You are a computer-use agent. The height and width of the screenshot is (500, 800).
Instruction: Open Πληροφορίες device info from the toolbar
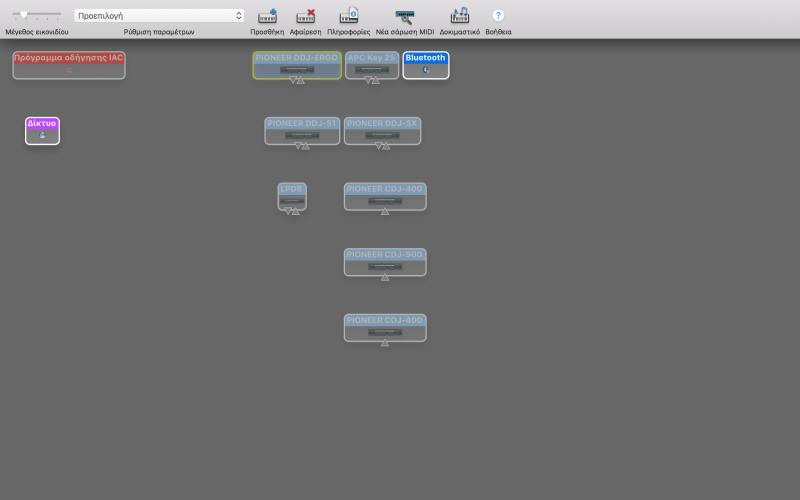(349, 16)
